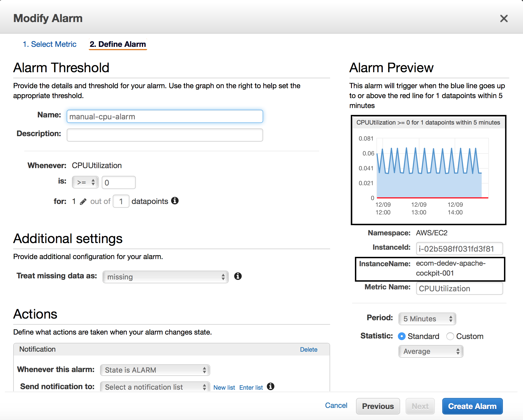The image size is (523, 420).
Task: Click the pencil edit icon next to for
Action: pyautogui.click(x=83, y=202)
